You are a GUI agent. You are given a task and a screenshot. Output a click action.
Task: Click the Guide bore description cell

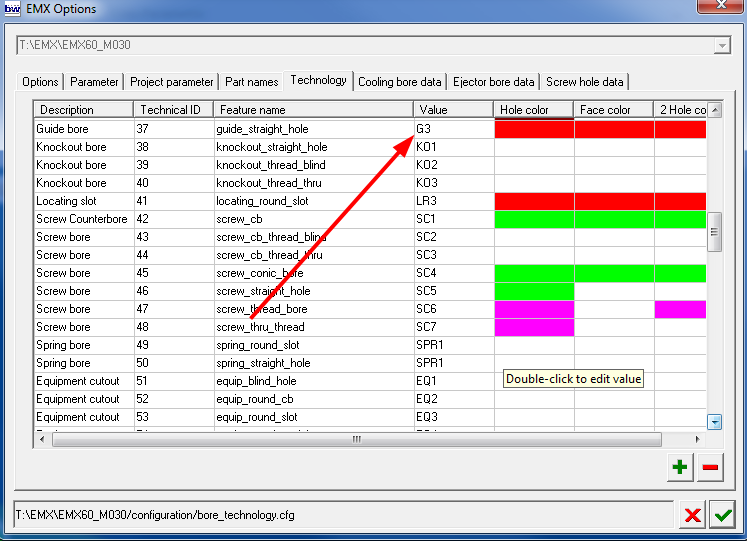coord(84,129)
